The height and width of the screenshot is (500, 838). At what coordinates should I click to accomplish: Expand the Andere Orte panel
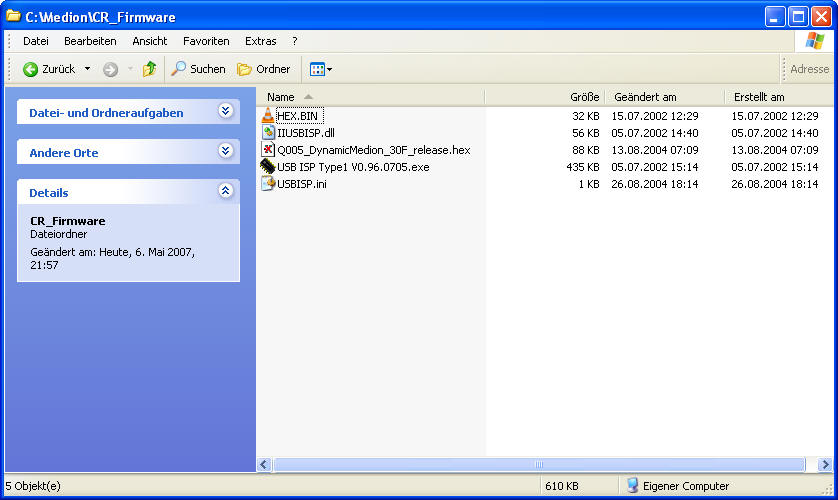(x=226, y=151)
